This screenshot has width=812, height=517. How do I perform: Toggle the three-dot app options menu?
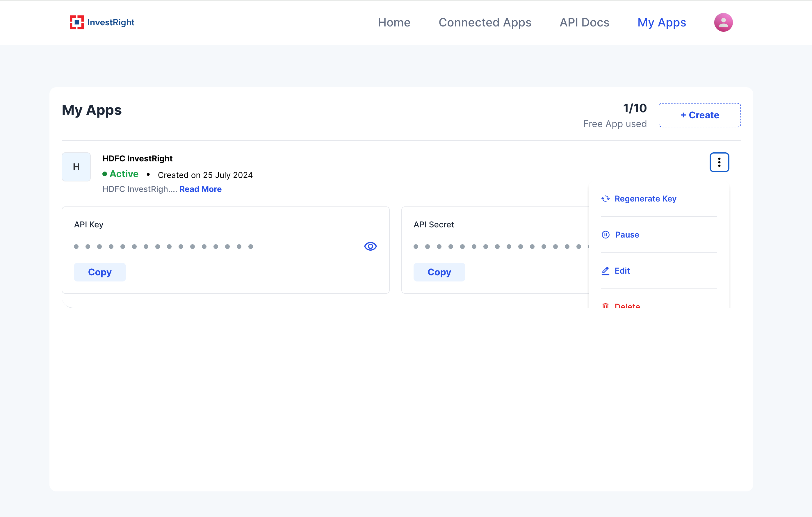point(719,162)
